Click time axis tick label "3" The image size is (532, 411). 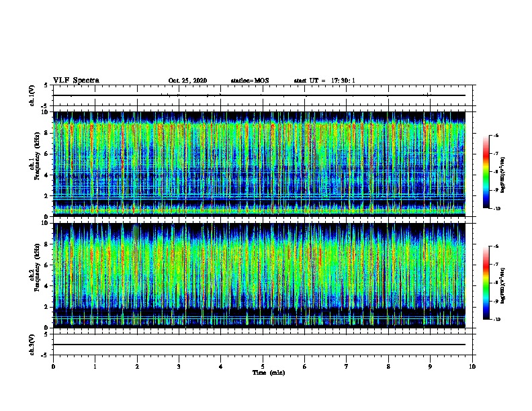pos(179,367)
